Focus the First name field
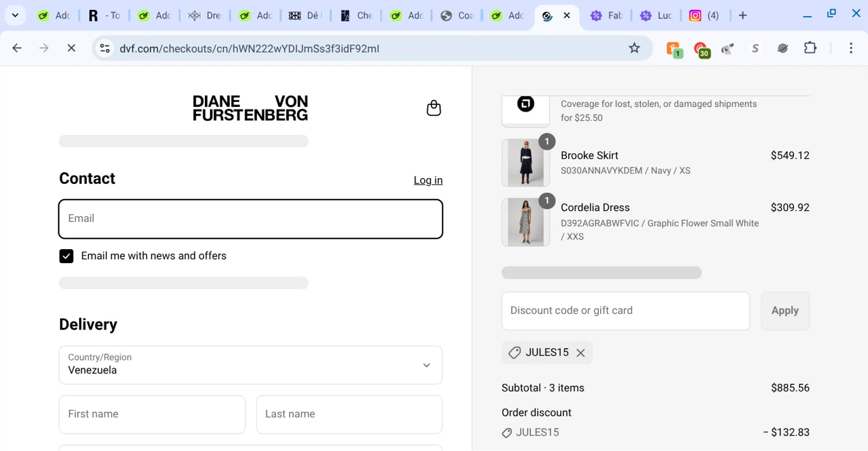Image resolution: width=868 pixels, height=451 pixels. [152, 415]
